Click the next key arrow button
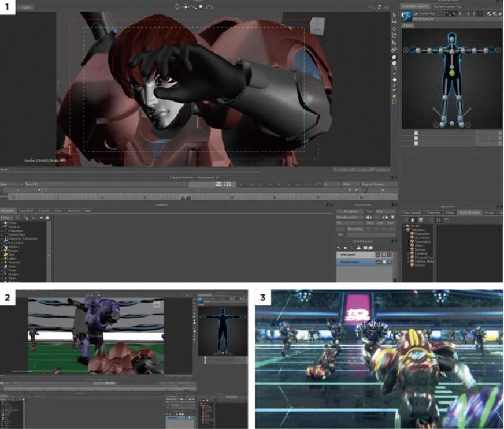 click(x=385, y=218)
